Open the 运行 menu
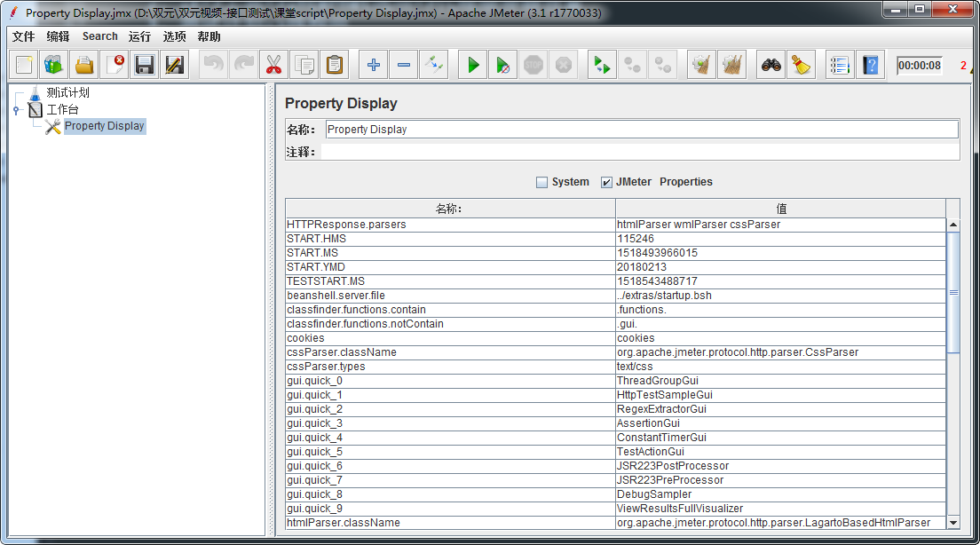 click(140, 36)
